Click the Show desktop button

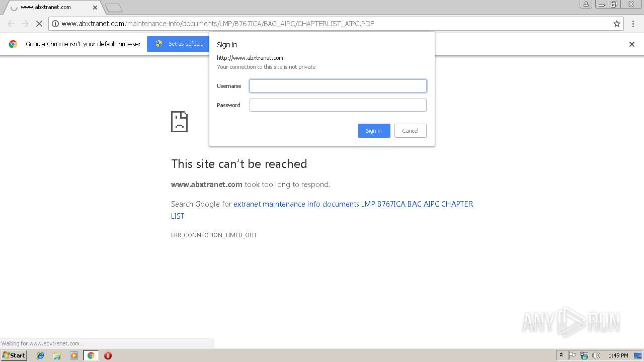pyautogui.click(x=638, y=355)
